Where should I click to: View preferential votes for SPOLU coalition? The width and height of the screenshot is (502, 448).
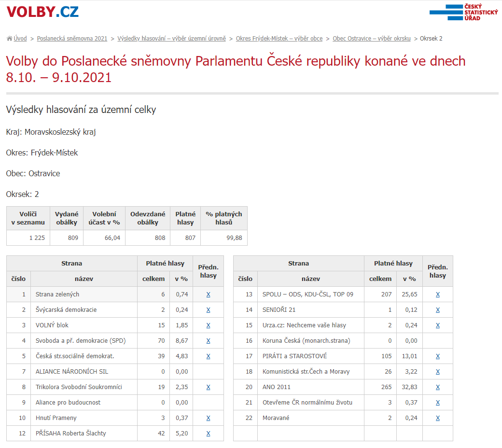(437, 294)
